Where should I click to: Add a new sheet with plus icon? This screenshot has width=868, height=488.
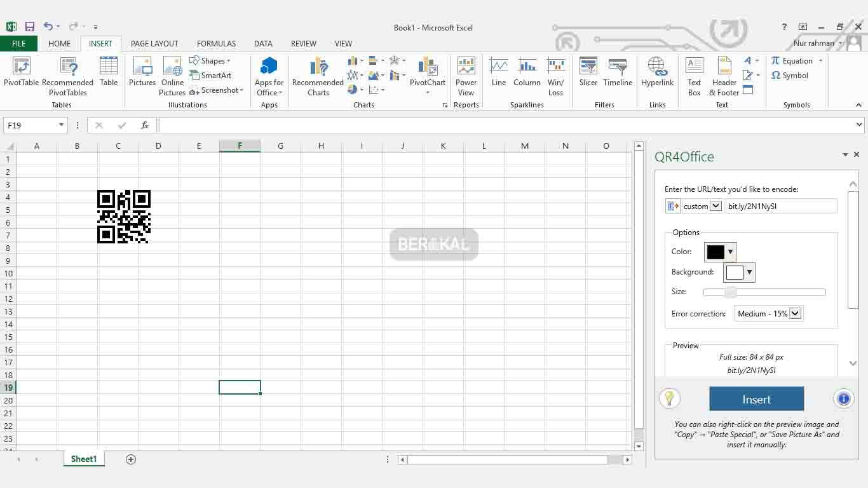[x=131, y=459]
